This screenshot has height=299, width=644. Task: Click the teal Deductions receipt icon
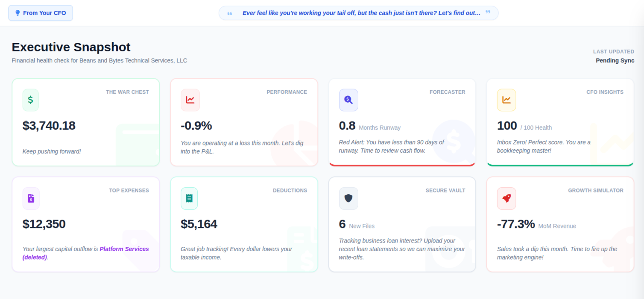[189, 198]
